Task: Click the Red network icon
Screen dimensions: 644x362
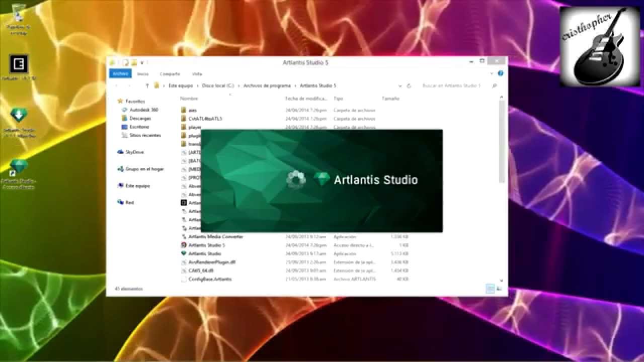Action: [120, 203]
